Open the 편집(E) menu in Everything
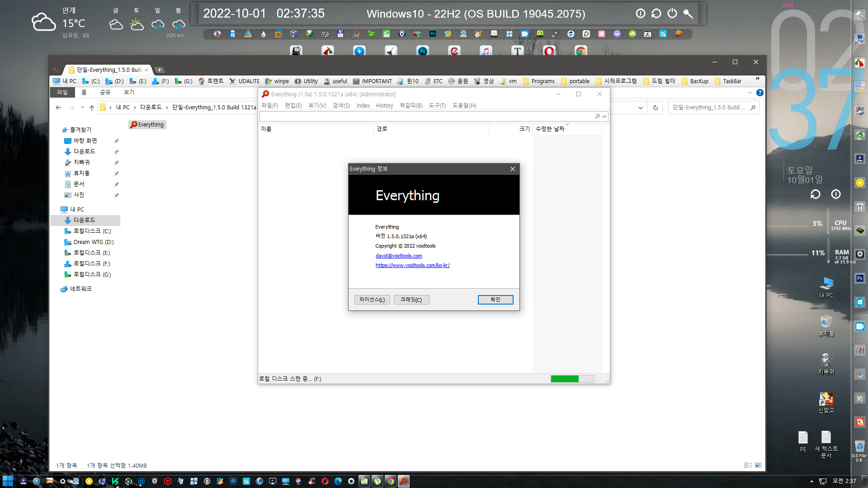Screen dimensions: 868x488 (293, 106)
